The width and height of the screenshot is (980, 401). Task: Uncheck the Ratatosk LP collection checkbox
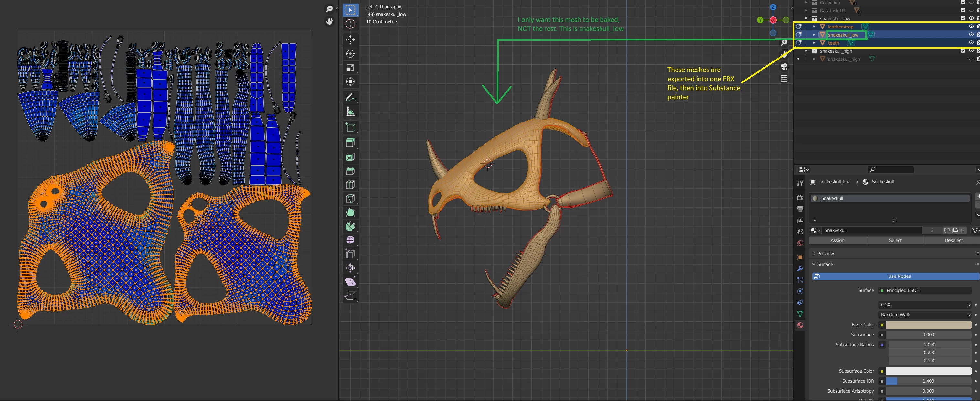[963, 10]
